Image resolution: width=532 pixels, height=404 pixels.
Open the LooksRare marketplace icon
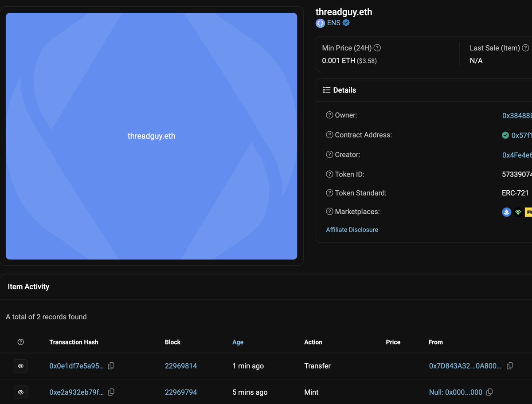[518, 212]
